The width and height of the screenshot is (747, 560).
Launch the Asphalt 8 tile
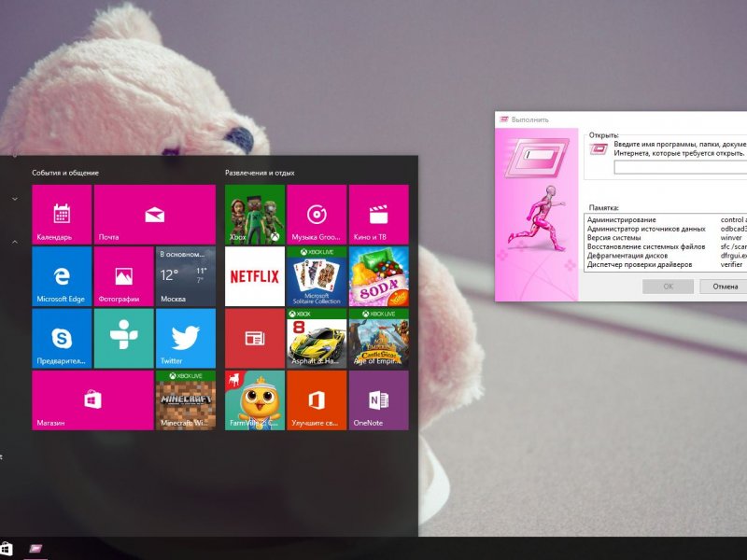(317, 338)
